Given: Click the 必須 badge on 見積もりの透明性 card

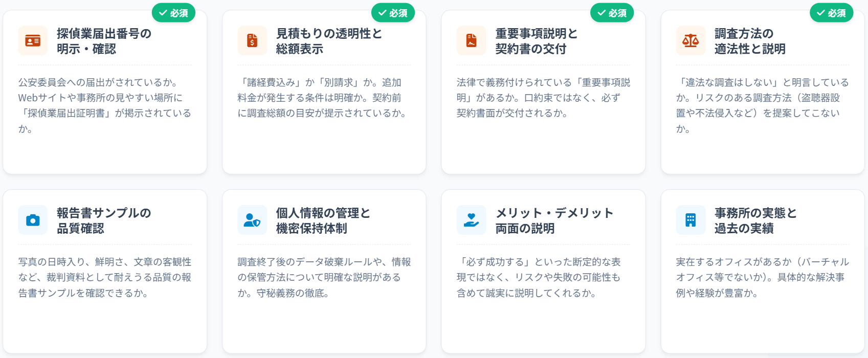Looking at the screenshot, I should point(393,13).
